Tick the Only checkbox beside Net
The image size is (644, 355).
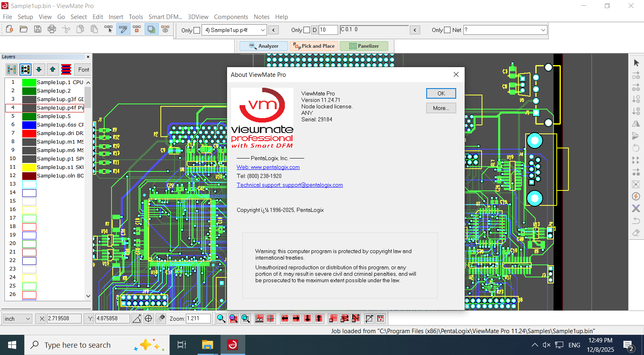click(447, 30)
